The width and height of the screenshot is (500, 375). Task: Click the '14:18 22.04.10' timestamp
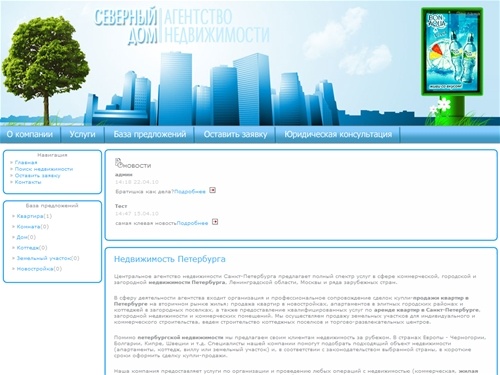coord(137,182)
